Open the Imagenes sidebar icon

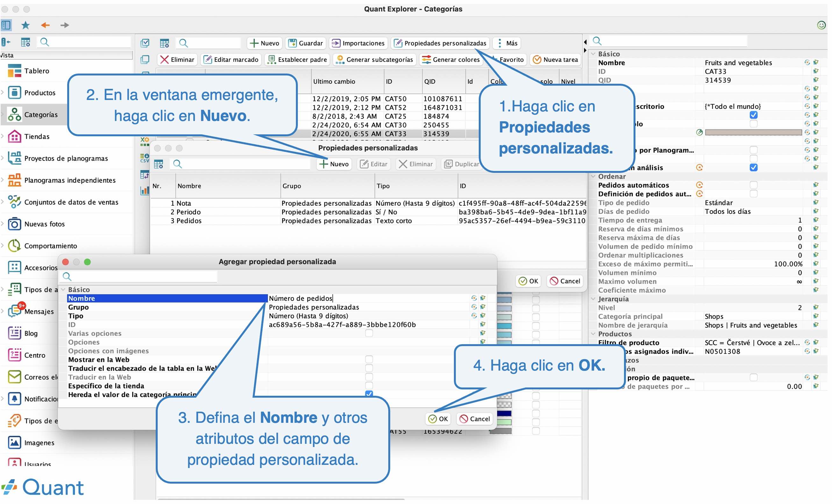tap(14, 443)
